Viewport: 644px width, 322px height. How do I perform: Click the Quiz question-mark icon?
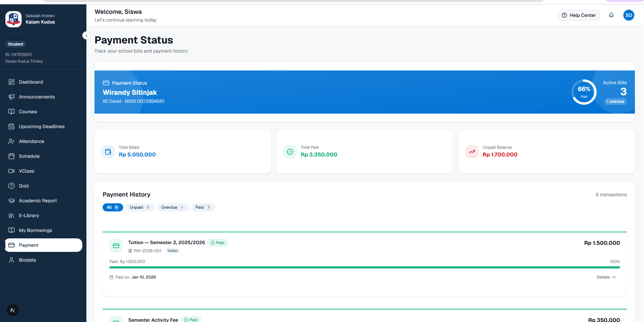(x=11, y=186)
